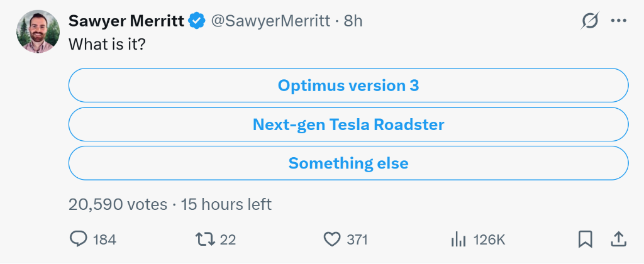This screenshot has height=264, width=644.
Task: Click the 22 reposts count
Action: [228, 239]
